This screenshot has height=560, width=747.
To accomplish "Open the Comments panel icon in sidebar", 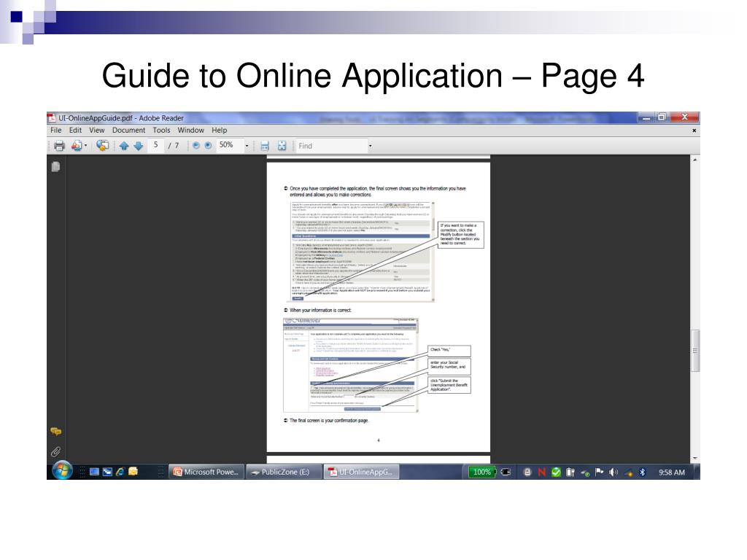I will pos(55,432).
